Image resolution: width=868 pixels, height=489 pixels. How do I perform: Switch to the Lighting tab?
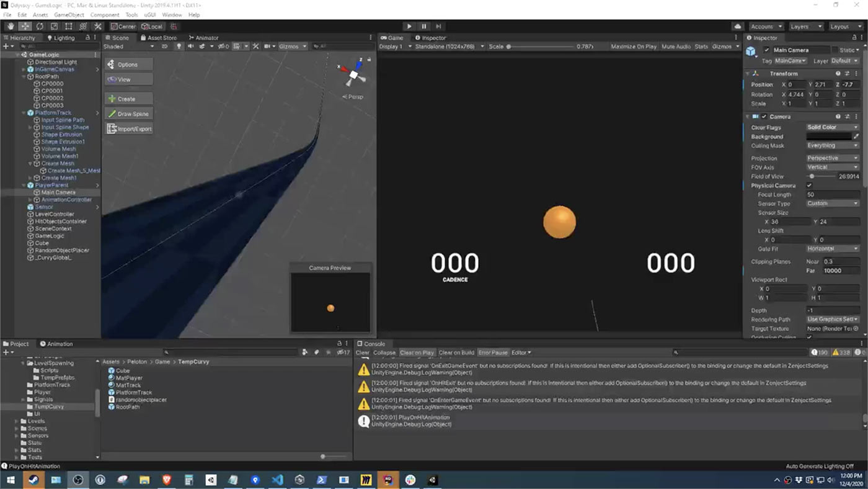pos(61,38)
